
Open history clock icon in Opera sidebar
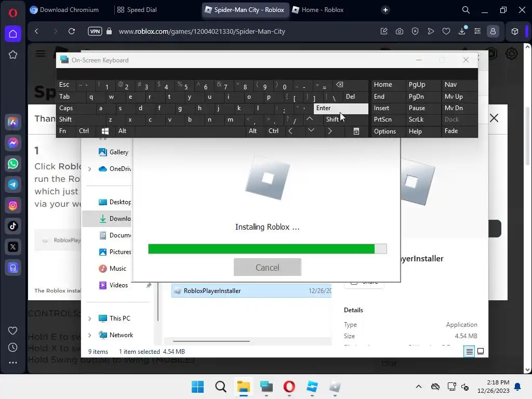(x=13, y=348)
